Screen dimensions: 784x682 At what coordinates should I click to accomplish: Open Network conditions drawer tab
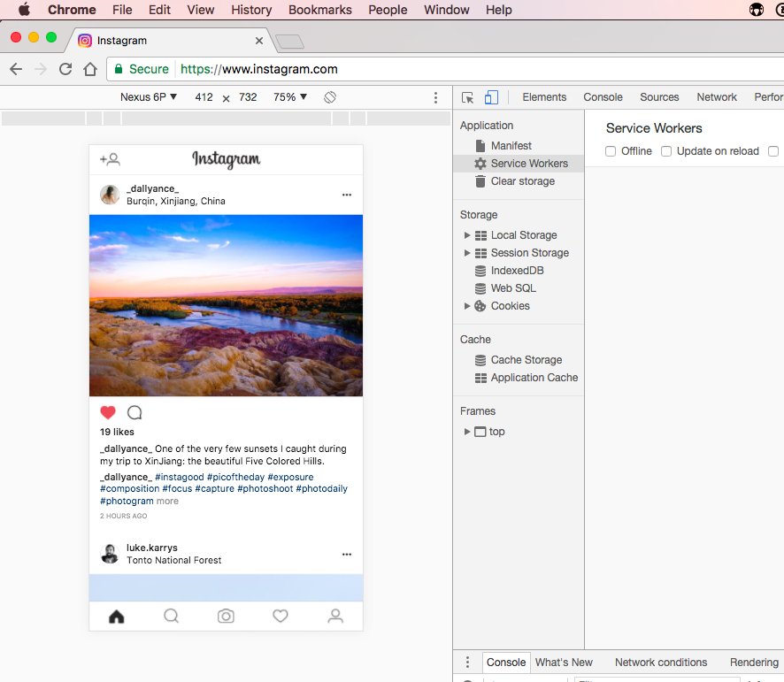click(x=661, y=663)
